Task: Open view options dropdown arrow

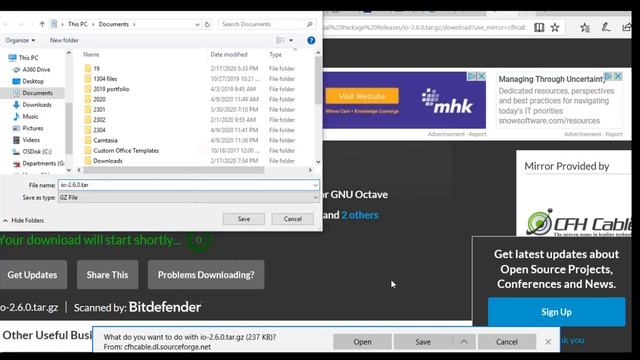Action: (x=291, y=40)
